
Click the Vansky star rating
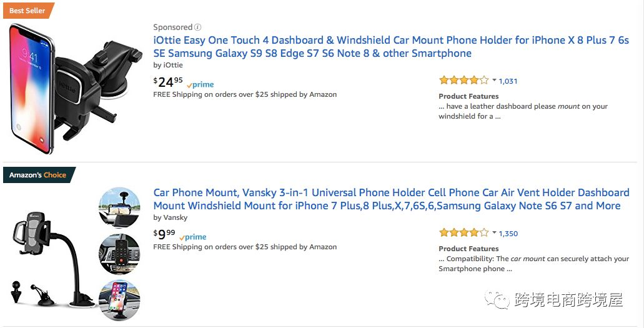tap(463, 233)
